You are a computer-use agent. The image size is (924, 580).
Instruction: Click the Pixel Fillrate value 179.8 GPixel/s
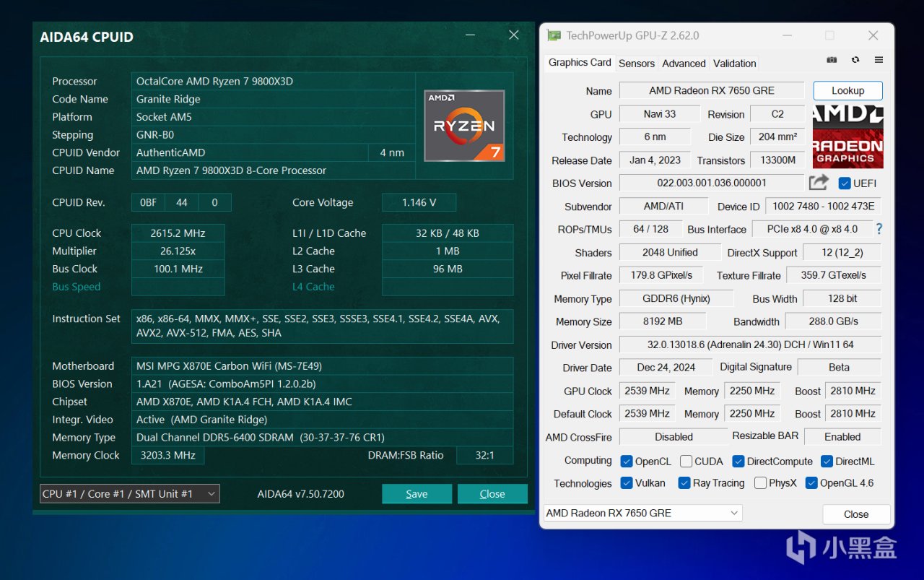pos(661,275)
